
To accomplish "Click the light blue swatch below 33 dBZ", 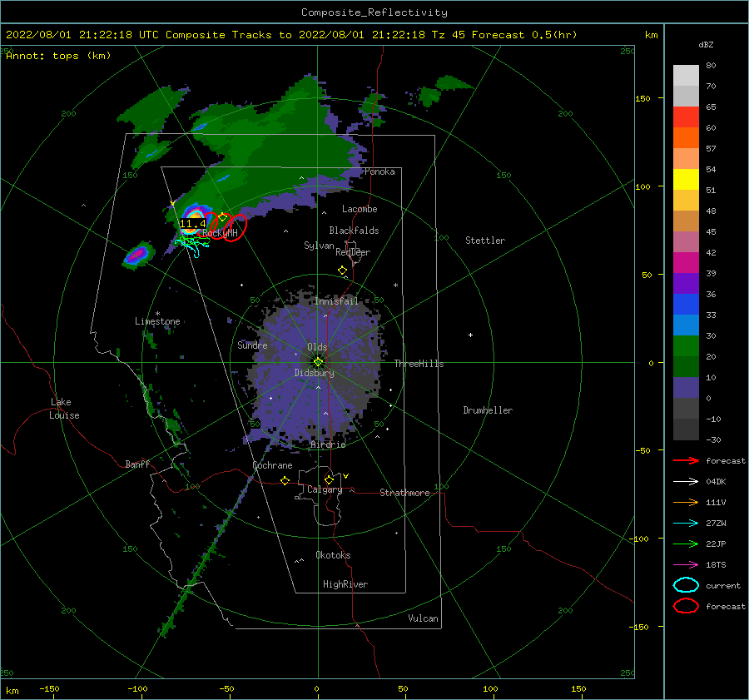I will click(x=686, y=325).
